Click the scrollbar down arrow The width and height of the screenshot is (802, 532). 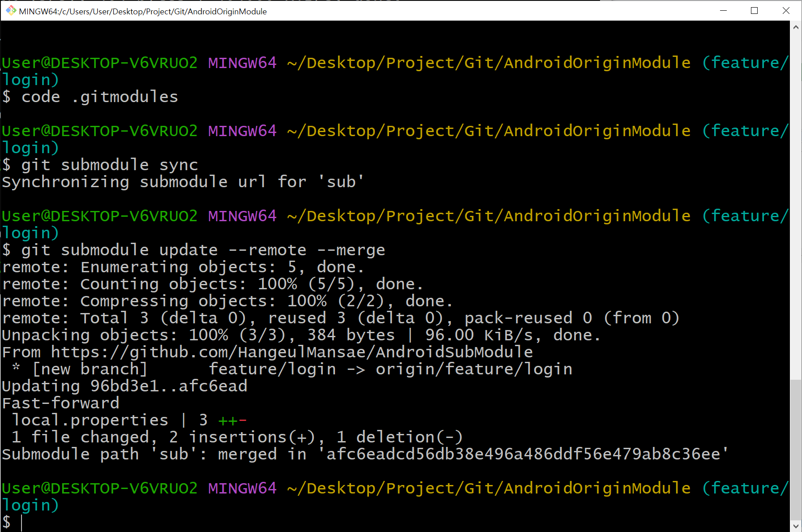pos(795,525)
